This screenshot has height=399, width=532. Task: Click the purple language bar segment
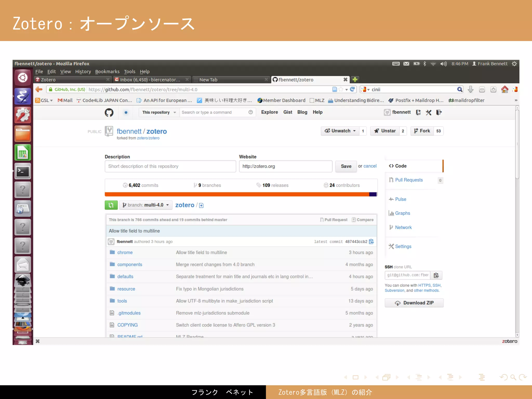tap(373, 194)
